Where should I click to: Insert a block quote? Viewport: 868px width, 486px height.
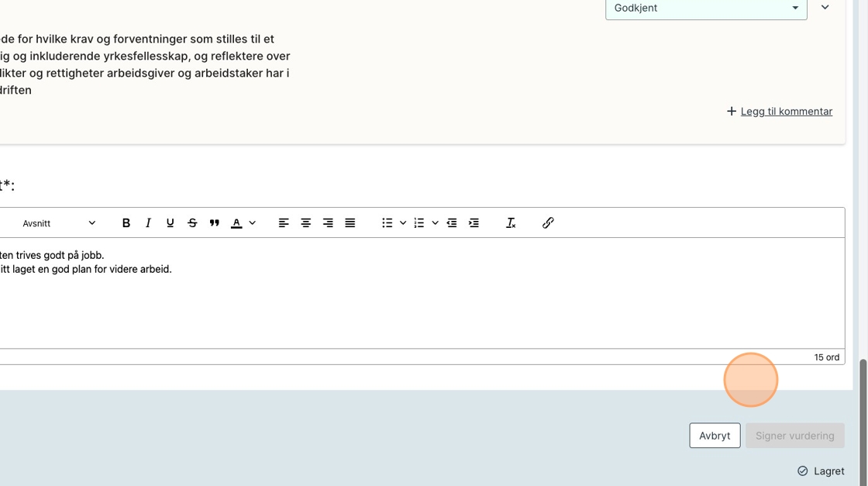coord(215,223)
